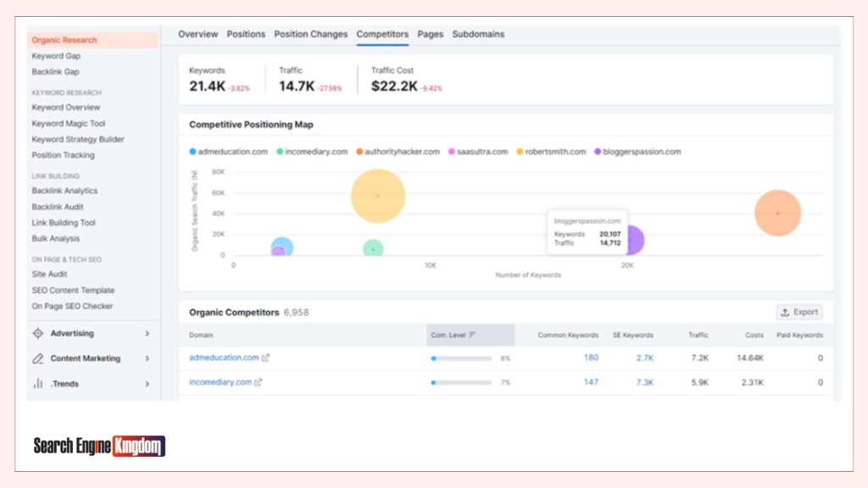868x488 pixels.
Task: Click the 7% competition level bar
Action: tap(461, 383)
